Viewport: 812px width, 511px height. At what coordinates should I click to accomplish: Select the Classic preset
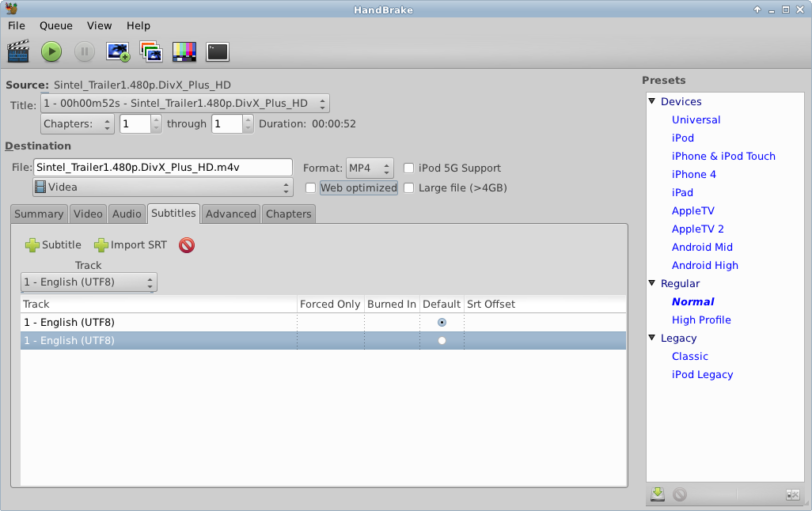(690, 356)
